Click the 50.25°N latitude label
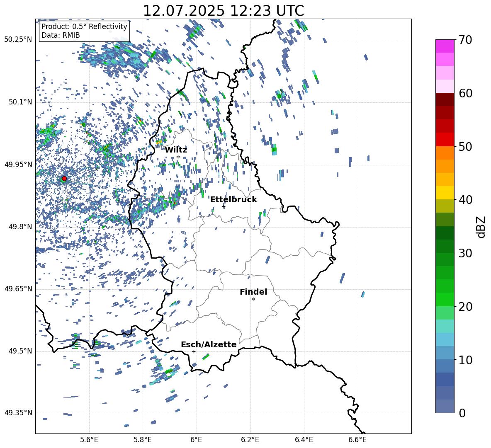 click(x=18, y=40)
